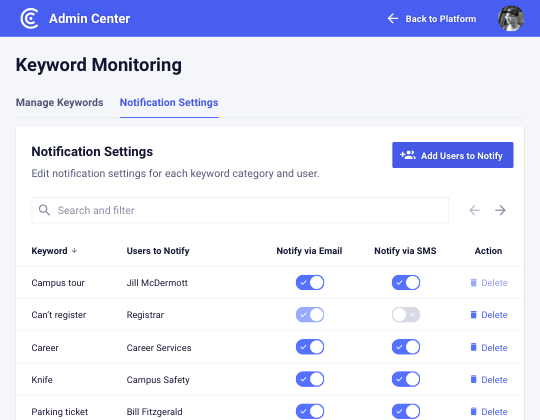Switch to the Manage Keywords tab
Image resolution: width=540 pixels, height=420 pixels.
60,103
